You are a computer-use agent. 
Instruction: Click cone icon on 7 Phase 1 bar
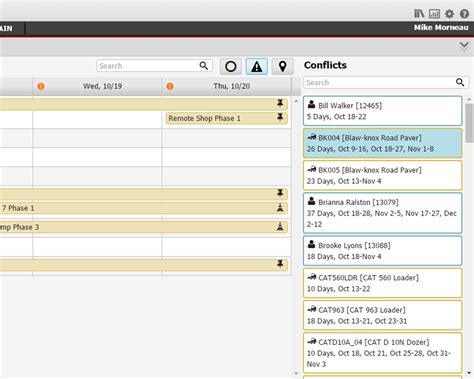[x=280, y=207]
